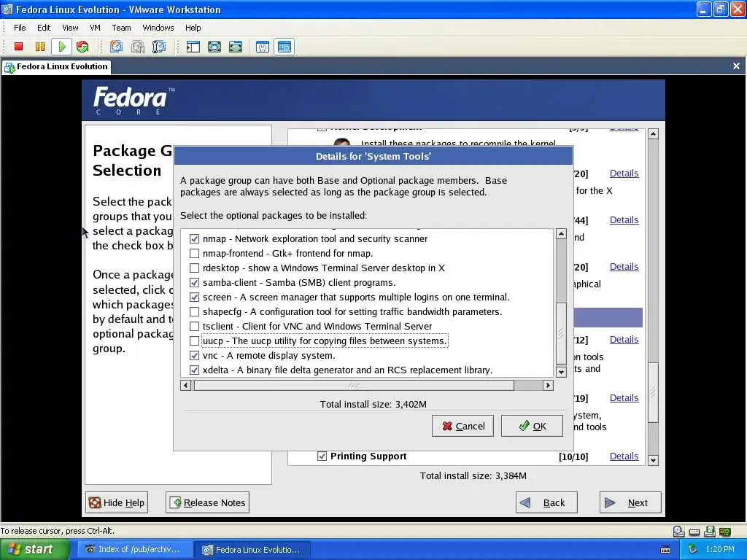Screen dimensions: 747x560
Task: Open the VM menu
Action: click(96, 28)
